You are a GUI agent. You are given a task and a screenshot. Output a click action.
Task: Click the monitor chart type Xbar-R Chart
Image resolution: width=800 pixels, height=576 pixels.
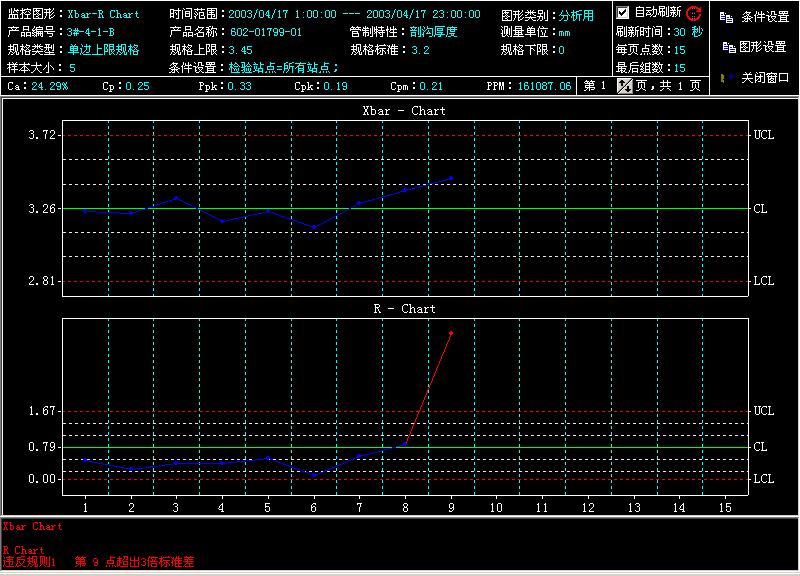pyautogui.click(x=103, y=14)
